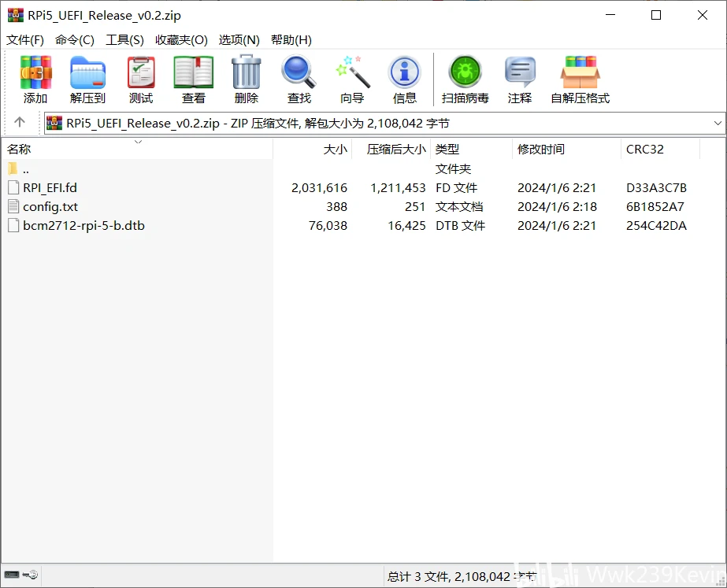Screen dimensions: 727x588
Task: Sort by CRC32 column header
Action: point(660,150)
